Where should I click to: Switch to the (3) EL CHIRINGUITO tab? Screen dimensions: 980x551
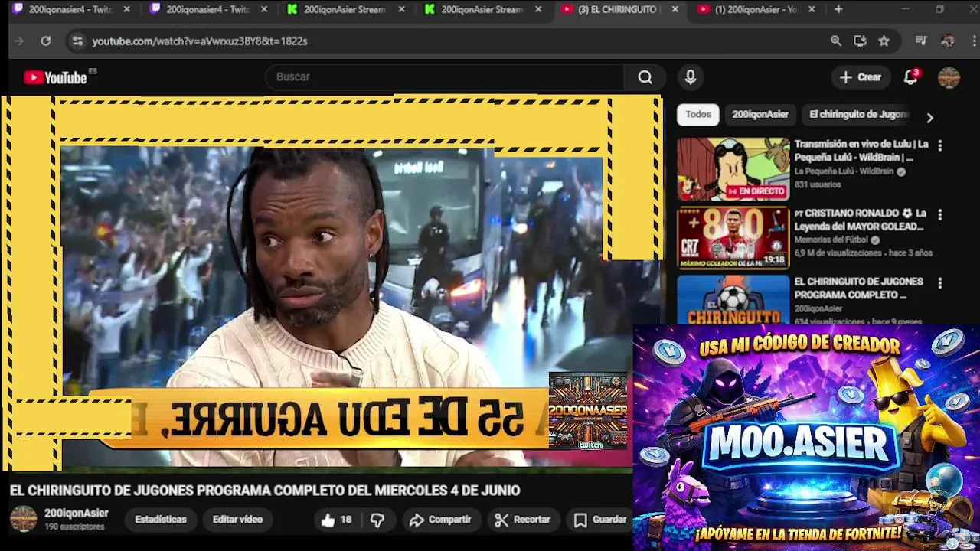(x=619, y=9)
